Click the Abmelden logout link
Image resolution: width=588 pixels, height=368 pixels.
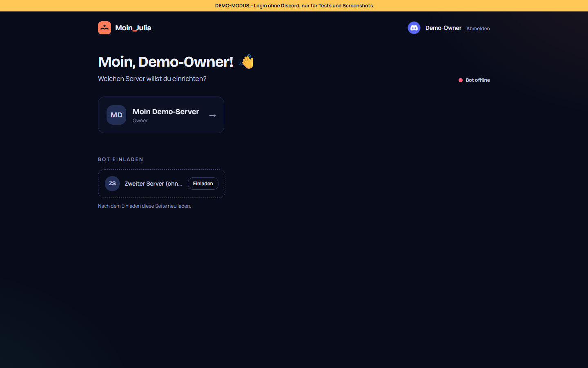pos(478,29)
